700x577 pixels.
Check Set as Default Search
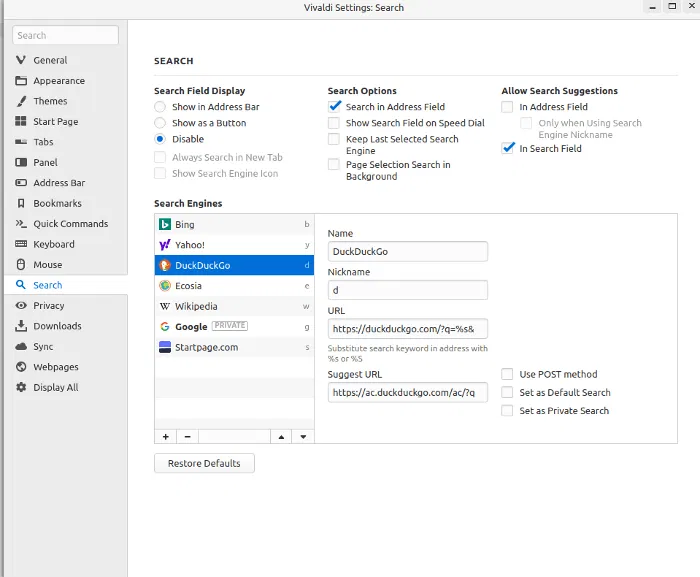tap(507, 392)
